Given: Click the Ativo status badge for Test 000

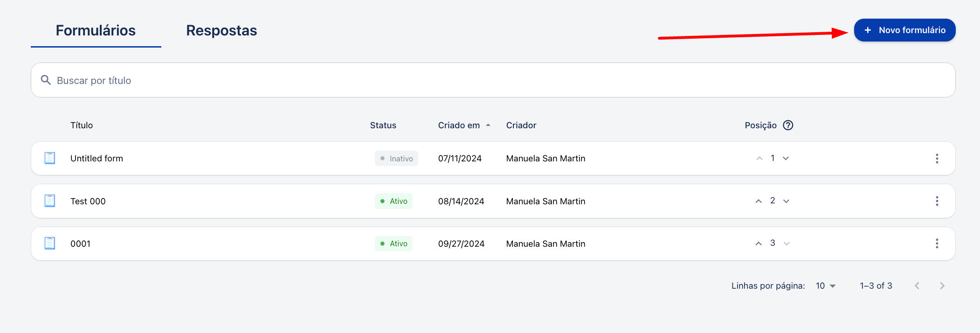Looking at the screenshot, I should tap(394, 201).
